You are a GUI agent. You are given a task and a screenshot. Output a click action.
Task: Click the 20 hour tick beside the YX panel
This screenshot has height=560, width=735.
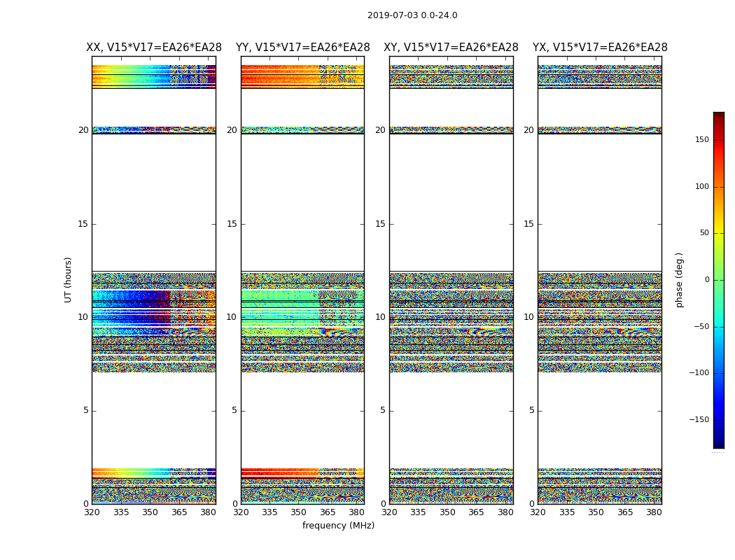(529, 130)
